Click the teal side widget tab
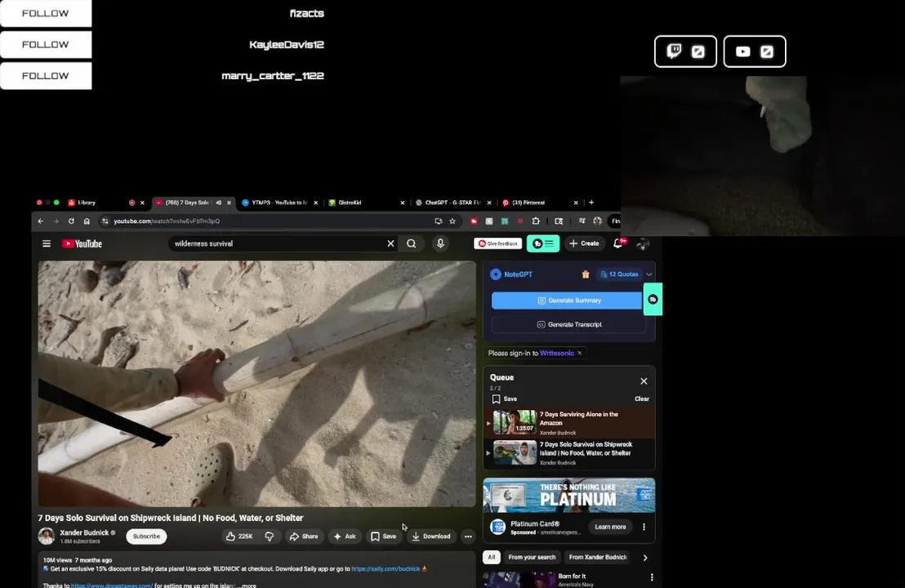The width and height of the screenshot is (905, 588). click(x=653, y=299)
